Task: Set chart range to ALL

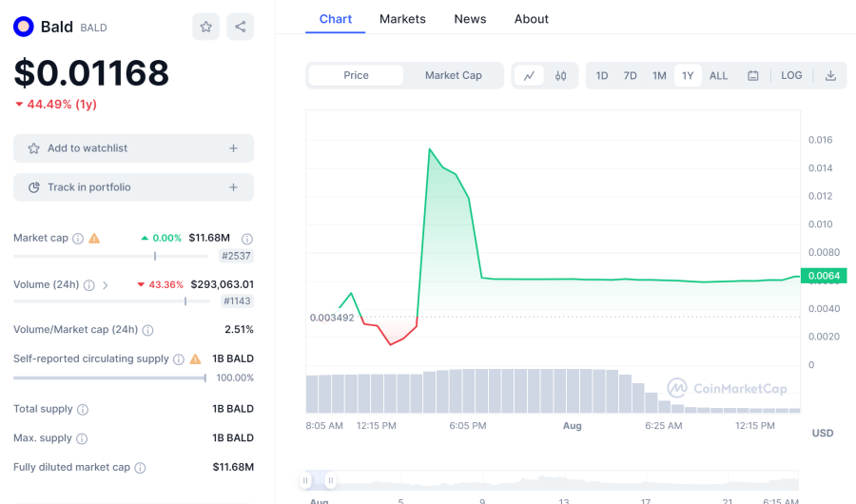Action: pos(718,75)
